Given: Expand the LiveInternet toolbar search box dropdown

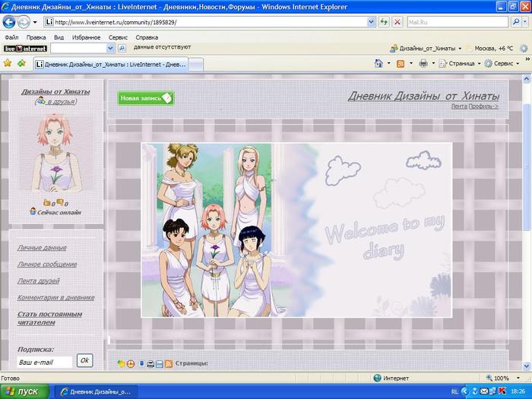Looking at the screenshot, I should (110, 49).
